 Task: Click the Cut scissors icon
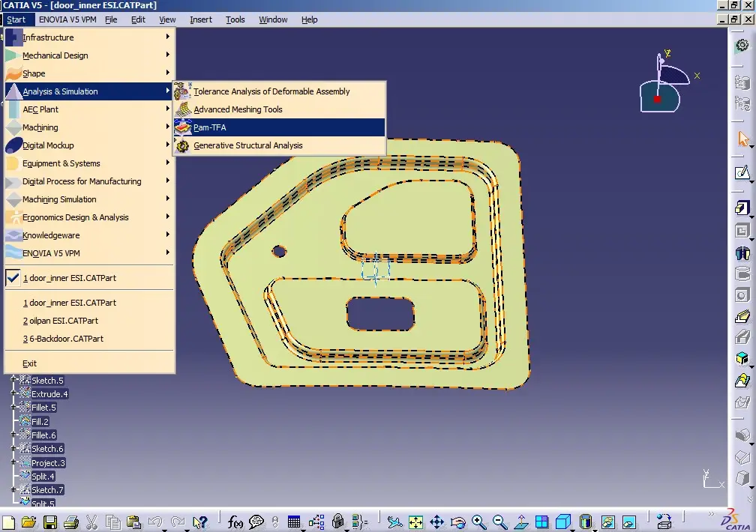click(91, 522)
